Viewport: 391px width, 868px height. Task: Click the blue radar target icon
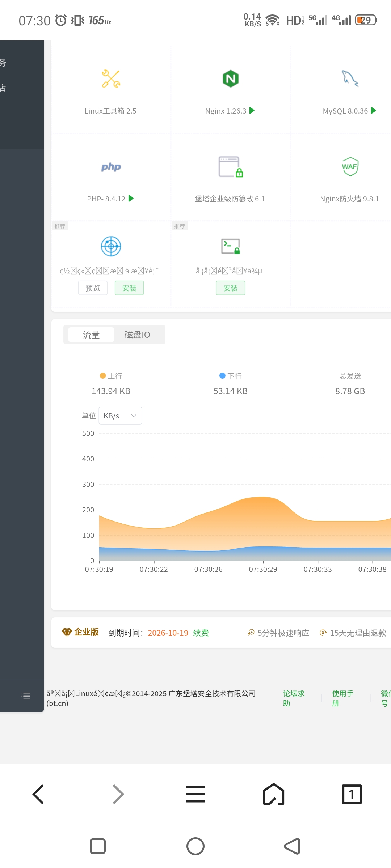click(x=111, y=246)
